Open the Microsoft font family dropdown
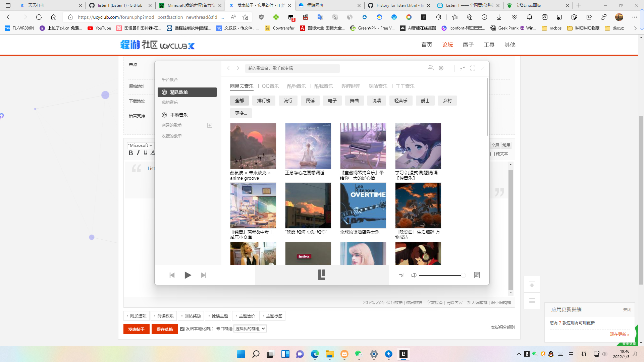The width and height of the screenshot is (644, 362). tap(140, 145)
